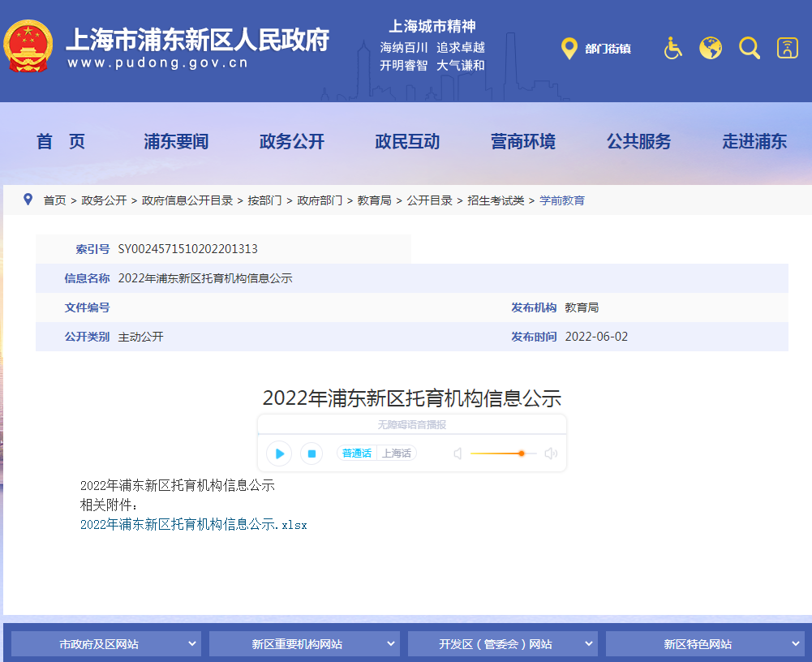The height and width of the screenshot is (662, 812).
Task: Click the wheelchair accessibility icon
Action: point(672,48)
